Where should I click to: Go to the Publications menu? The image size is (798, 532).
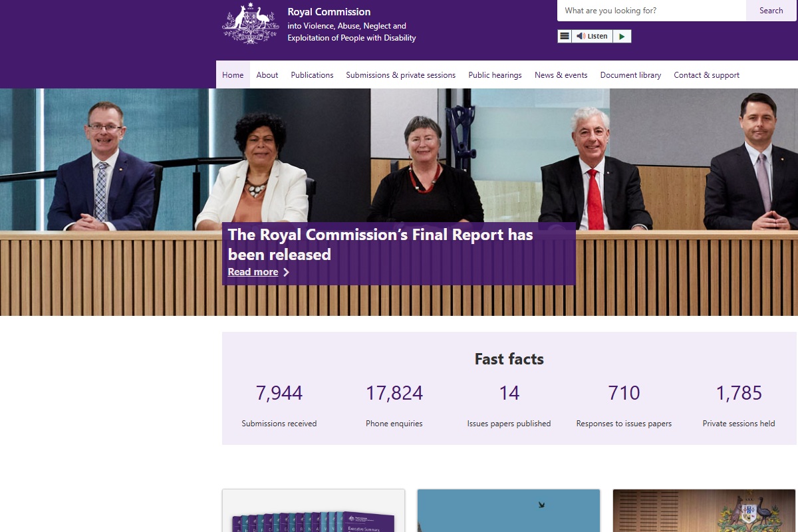coord(312,75)
